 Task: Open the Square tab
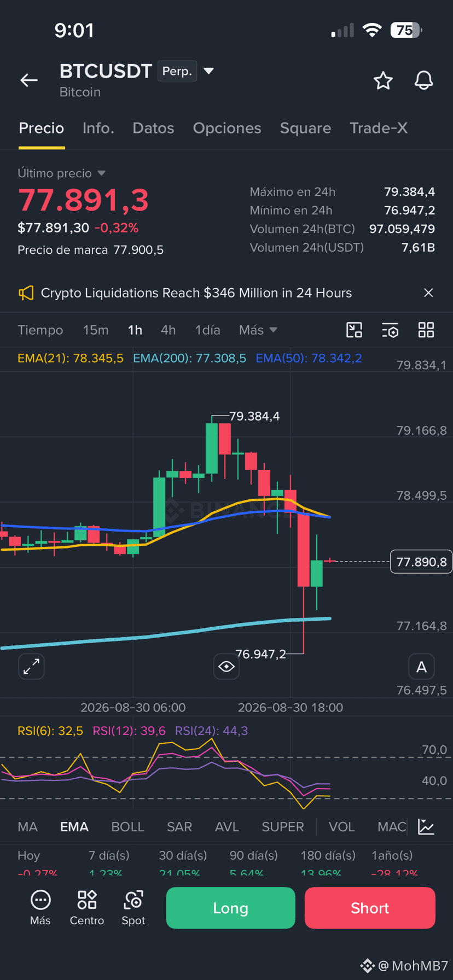point(305,128)
